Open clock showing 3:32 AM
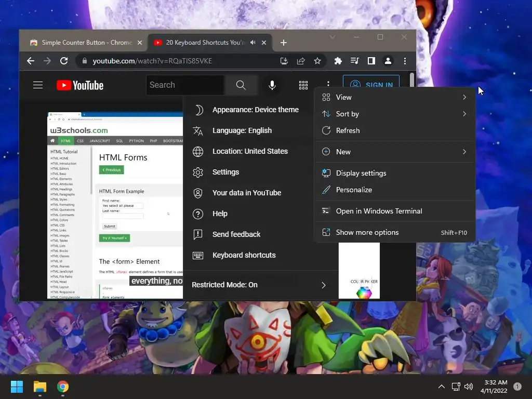 [494, 387]
